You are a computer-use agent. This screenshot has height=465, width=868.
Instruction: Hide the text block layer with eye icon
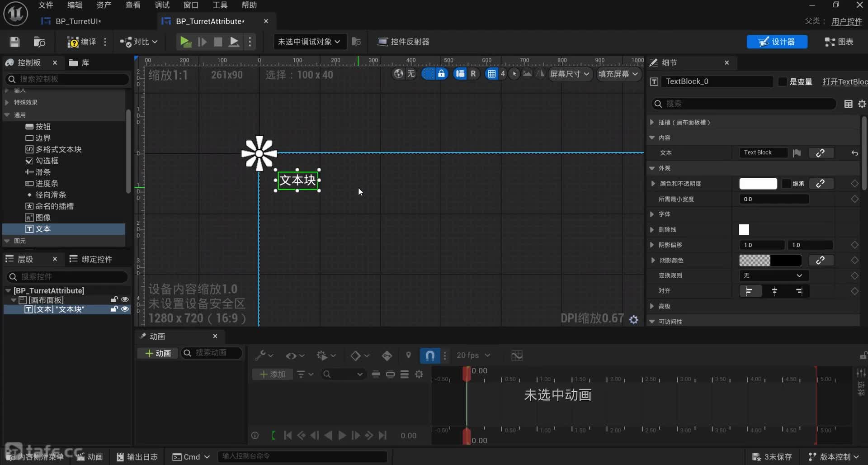tap(125, 309)
